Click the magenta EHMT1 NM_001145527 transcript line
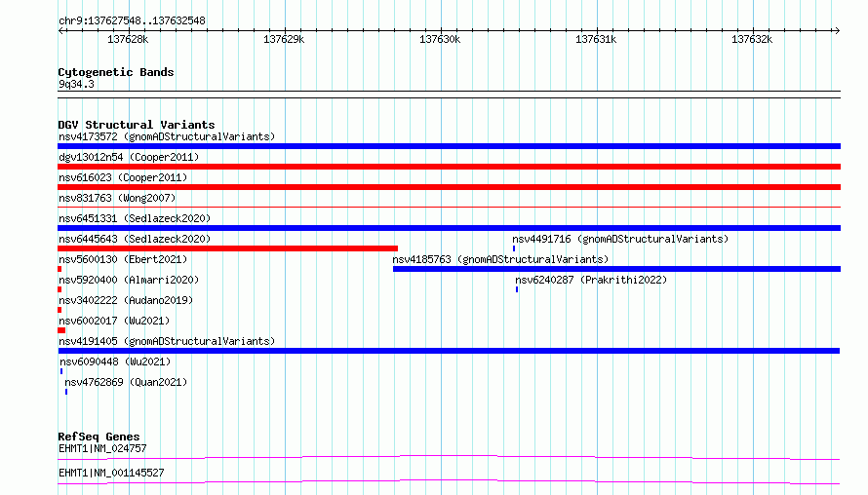Screen dimensions: 868x495 click(x=449, y=481)
